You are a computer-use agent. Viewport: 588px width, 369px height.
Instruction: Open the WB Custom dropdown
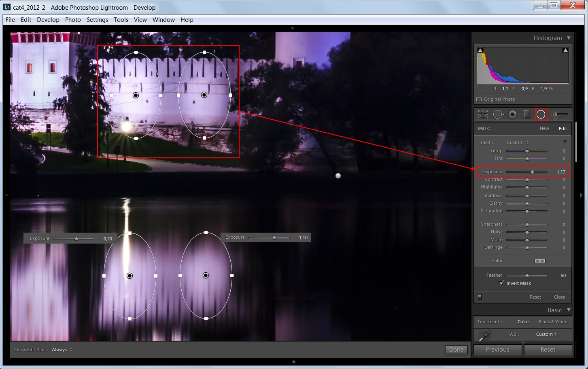click(546, 334)
